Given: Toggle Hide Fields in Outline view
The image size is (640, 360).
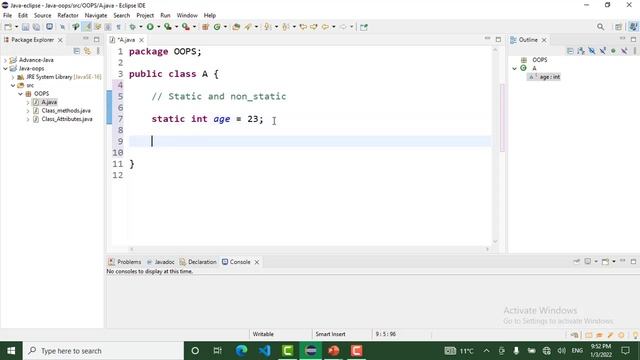Looking at the screenshot, I should pyautogui.click(x=592, y=51).
